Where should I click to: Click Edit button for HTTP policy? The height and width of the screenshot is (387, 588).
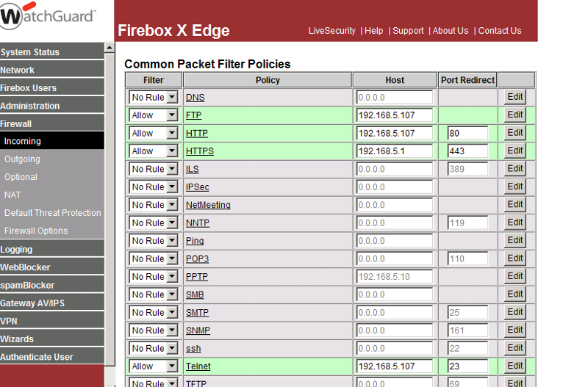(x=515, y=133)
